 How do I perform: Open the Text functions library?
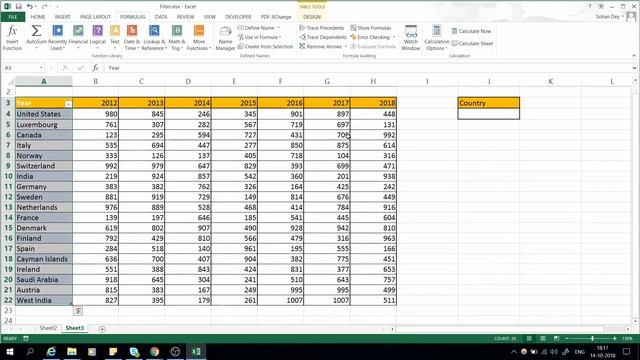[x=115, y=38]
